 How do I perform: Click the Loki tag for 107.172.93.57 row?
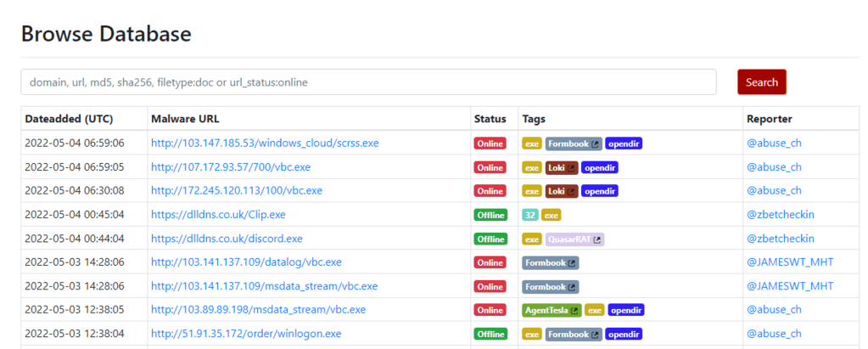click(561, 167)
